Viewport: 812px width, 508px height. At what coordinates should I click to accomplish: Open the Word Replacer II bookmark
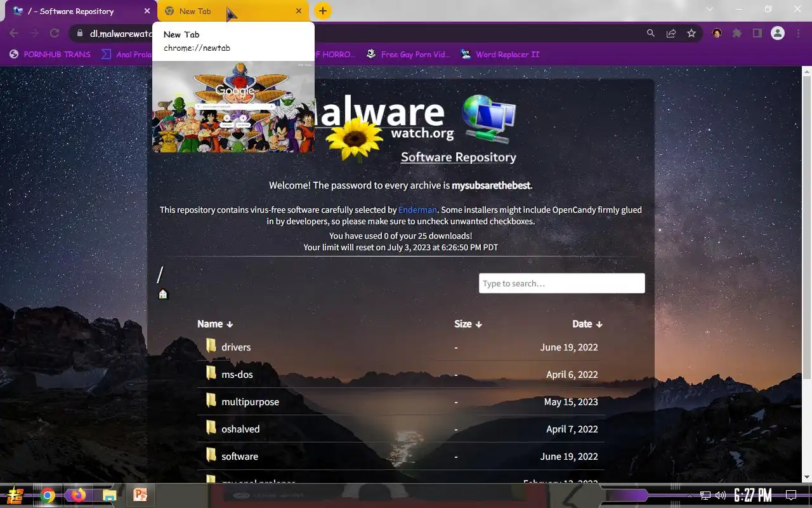(500, 54)
